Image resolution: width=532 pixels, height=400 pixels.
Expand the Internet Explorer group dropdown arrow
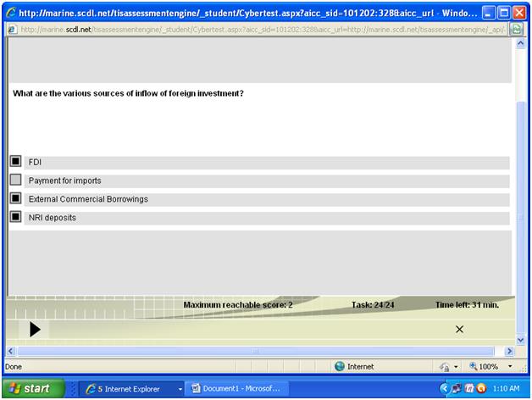[x=180, y=389]
